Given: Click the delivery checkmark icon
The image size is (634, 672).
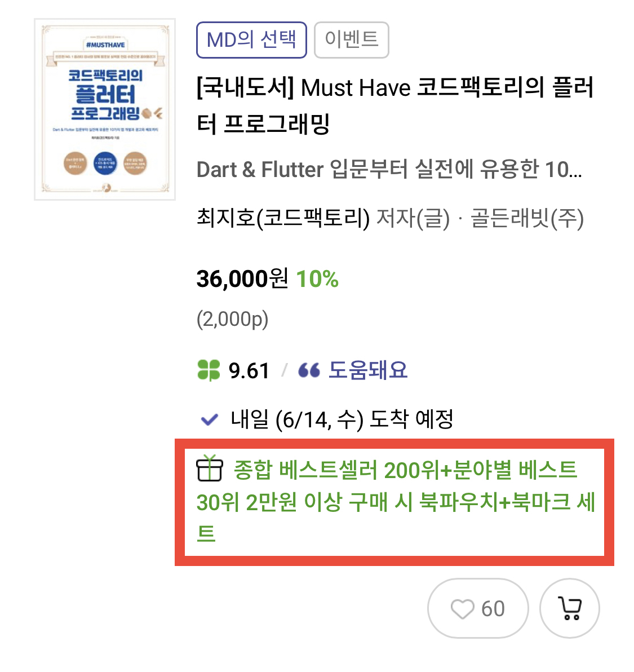Looking at the screenshot, I should [210, 419].
